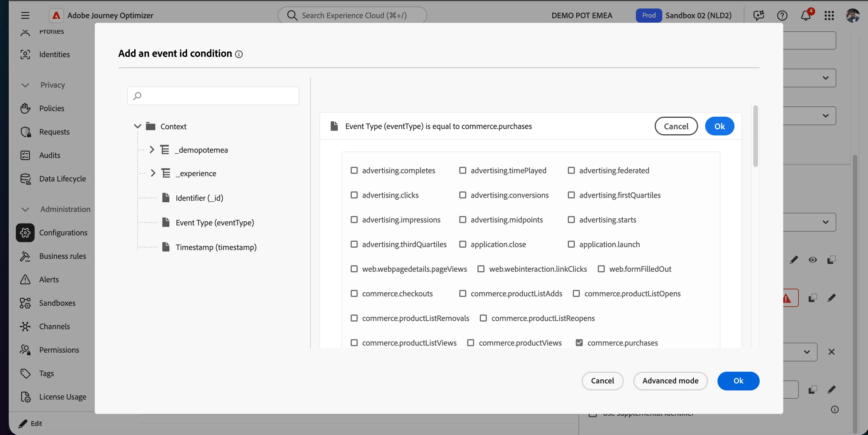Check the application.launch checkbox
This screenshot has height=435, width=868.
pyautogui.click(x=571, y=244)
